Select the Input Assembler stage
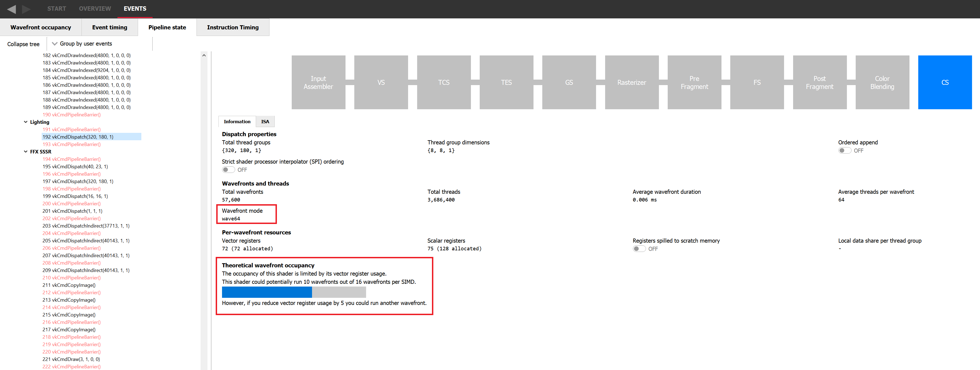Screen dimensions: 980x370 pos(318,82)
